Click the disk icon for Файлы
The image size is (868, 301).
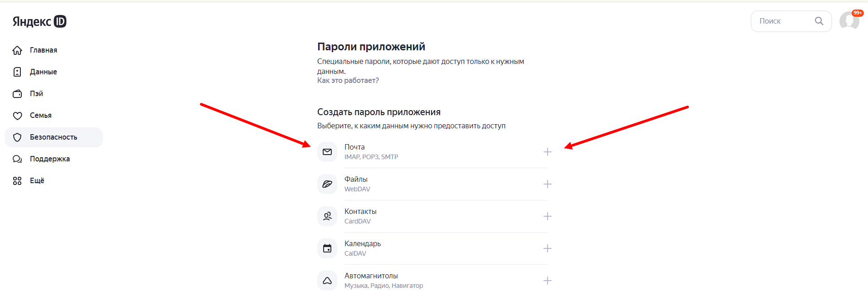tap(327, 184)
